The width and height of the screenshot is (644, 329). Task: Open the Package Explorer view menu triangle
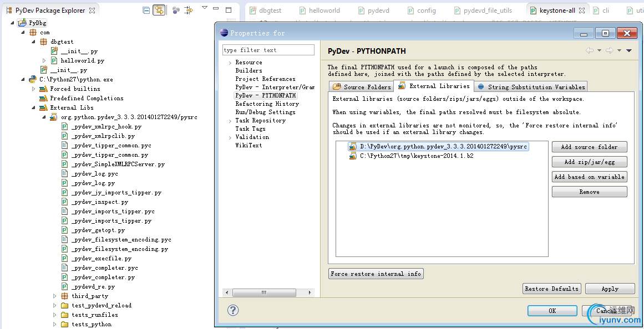coord(205,8)
